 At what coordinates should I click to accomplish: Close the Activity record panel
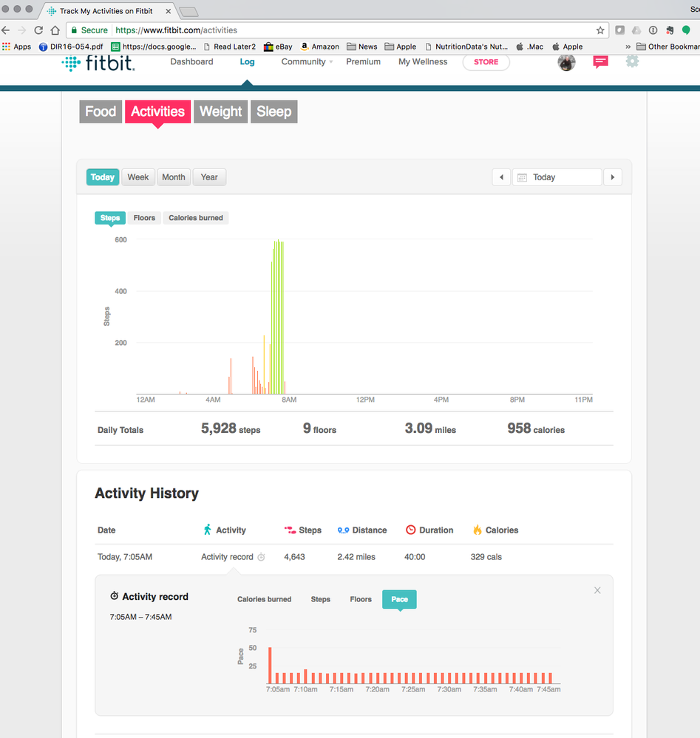click(x=597, y=590)
